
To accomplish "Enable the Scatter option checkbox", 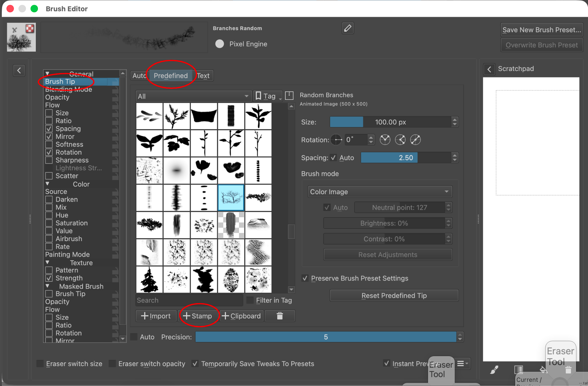I will (x=49, y=176).
